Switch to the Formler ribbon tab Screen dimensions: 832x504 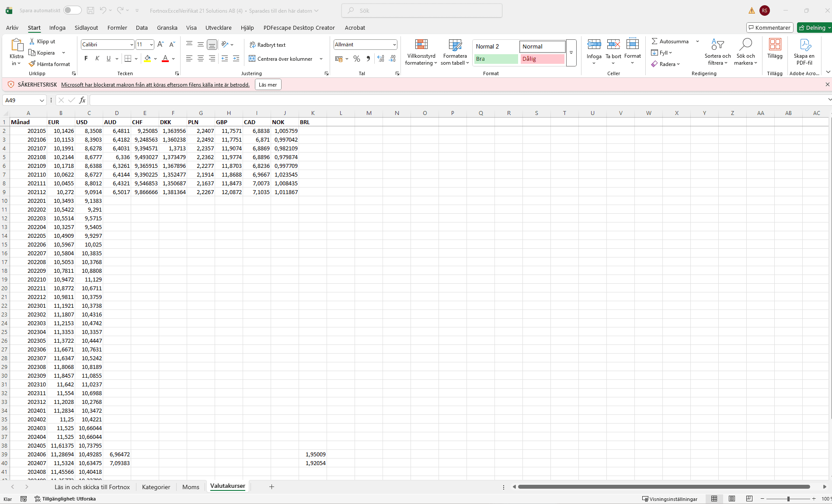click(117, 28)
